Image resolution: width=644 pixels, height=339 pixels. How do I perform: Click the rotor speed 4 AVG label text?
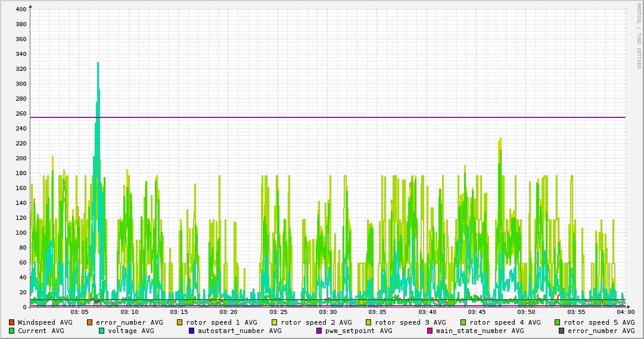tap(505, 322)
